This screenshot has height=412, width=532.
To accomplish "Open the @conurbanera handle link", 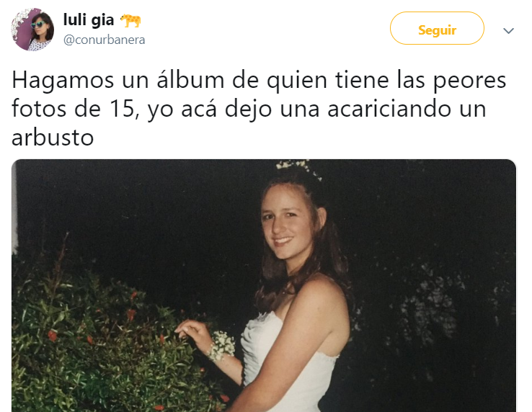I will click(104, 40).
